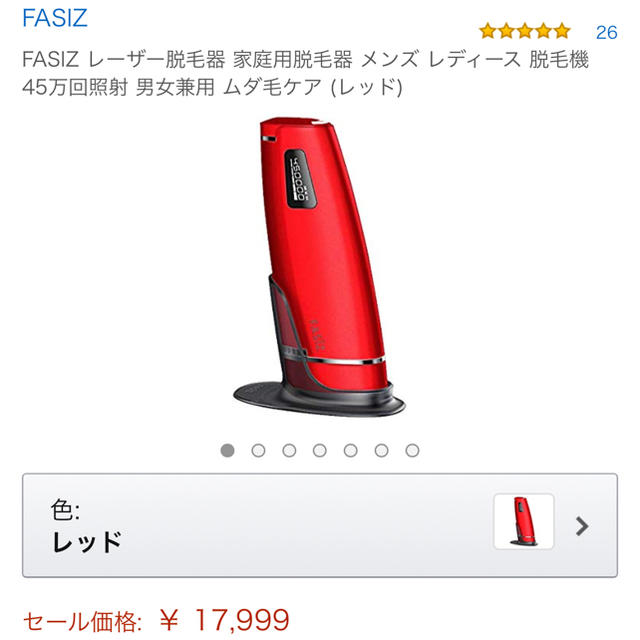The height and width of the screenshot is (640, 640).
Task: Open the FASIZ brand link
Action: pyautogui.click(x=55, y=18)
